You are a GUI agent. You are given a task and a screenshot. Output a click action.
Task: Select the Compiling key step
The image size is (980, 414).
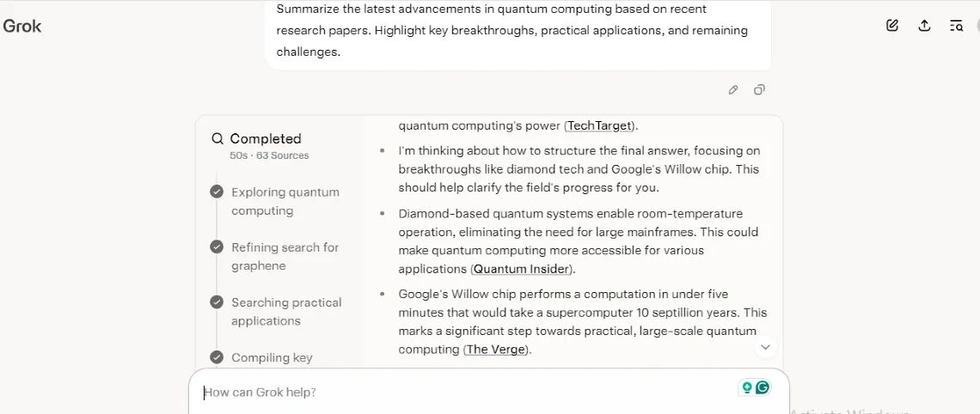pyautogui.click(x=272, y=357)
